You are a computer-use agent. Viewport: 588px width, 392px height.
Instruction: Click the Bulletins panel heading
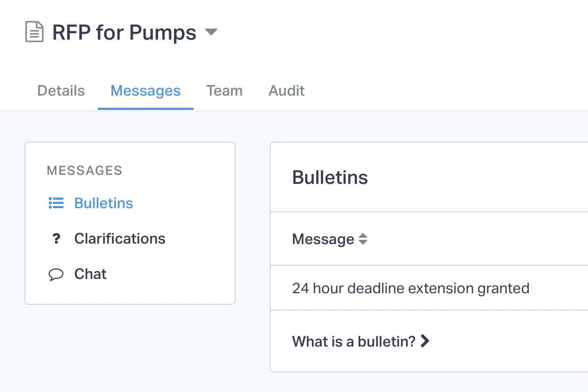(330, 178)
